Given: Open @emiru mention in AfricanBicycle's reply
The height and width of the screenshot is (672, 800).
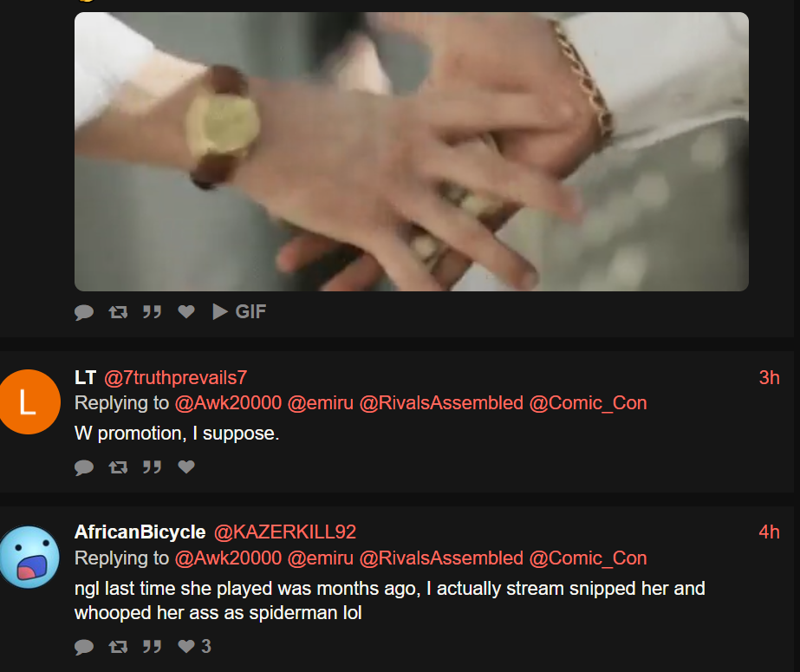Looking at the screenshot, I should pyautogui.click(x=321, y=558).
